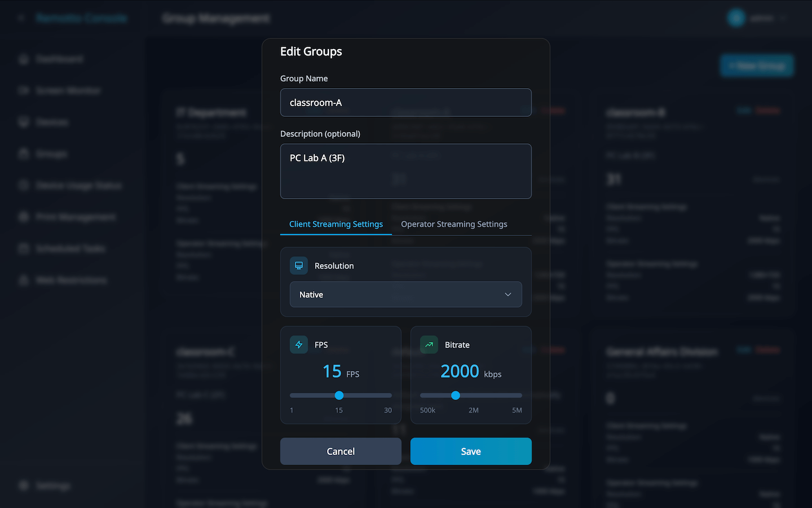Open the Native resolution dropdown
The width and height of the screenshot is (812, 508).
(x=405, y=295)
